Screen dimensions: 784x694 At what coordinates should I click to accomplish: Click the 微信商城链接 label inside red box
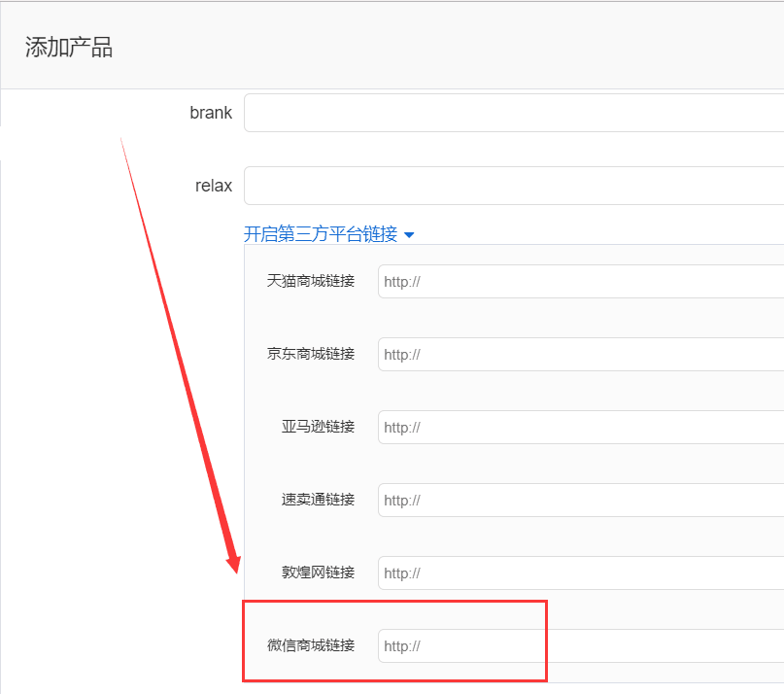click(308, 645)
